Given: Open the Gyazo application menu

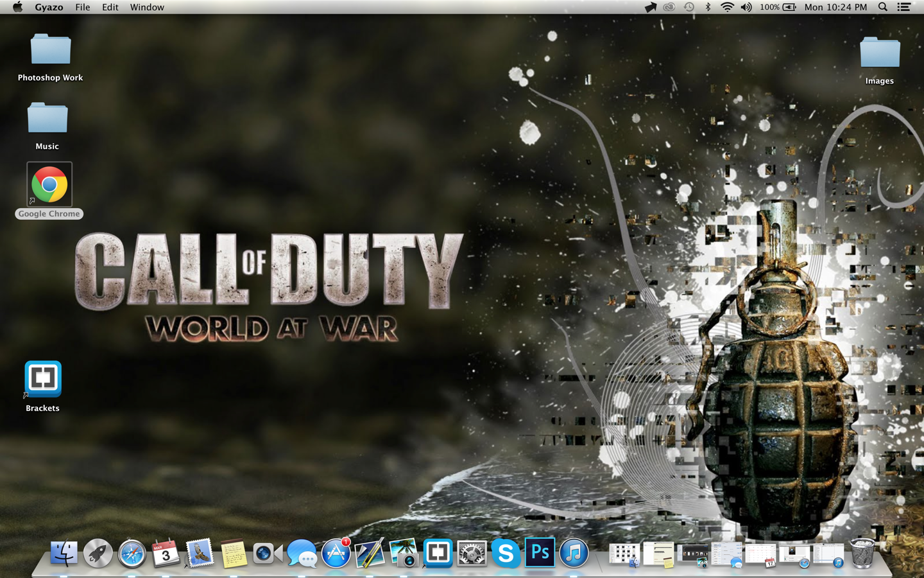Looking at the screenshot, I should (49, 7).
